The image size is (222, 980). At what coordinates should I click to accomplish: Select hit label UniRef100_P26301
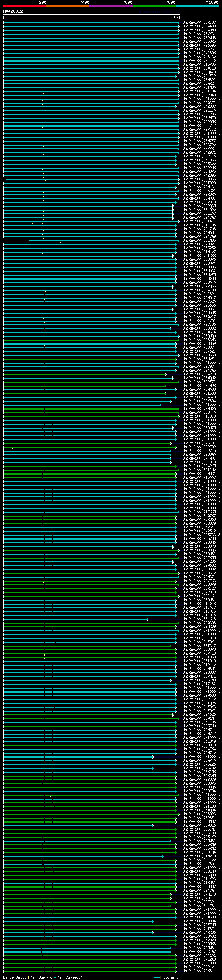click(x=199, y=191)
